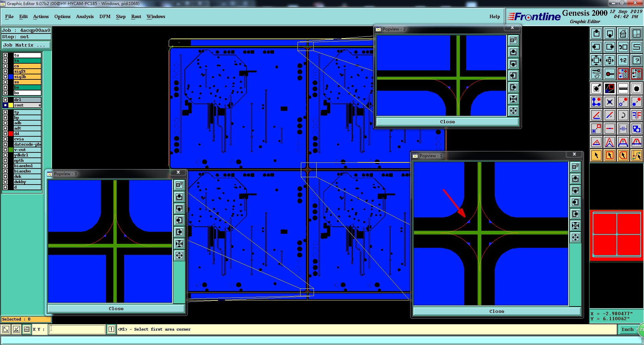Screen dimensions: 644x345
Task: Click the feature highlight octagon icon
Action: [636, 88]
